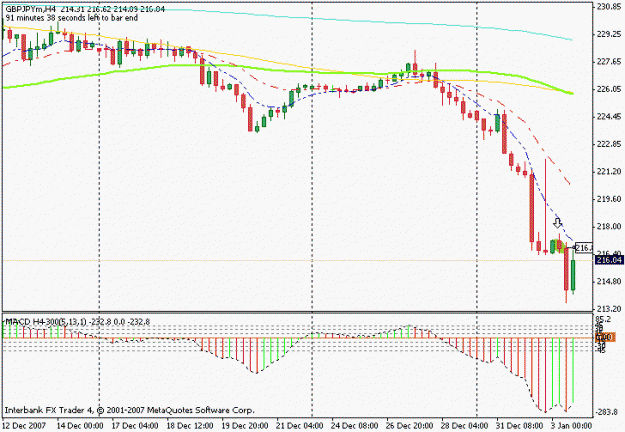625x432 pixels.
Task: Click the 226.05 price axis value
Action: [x=609, y=89]
